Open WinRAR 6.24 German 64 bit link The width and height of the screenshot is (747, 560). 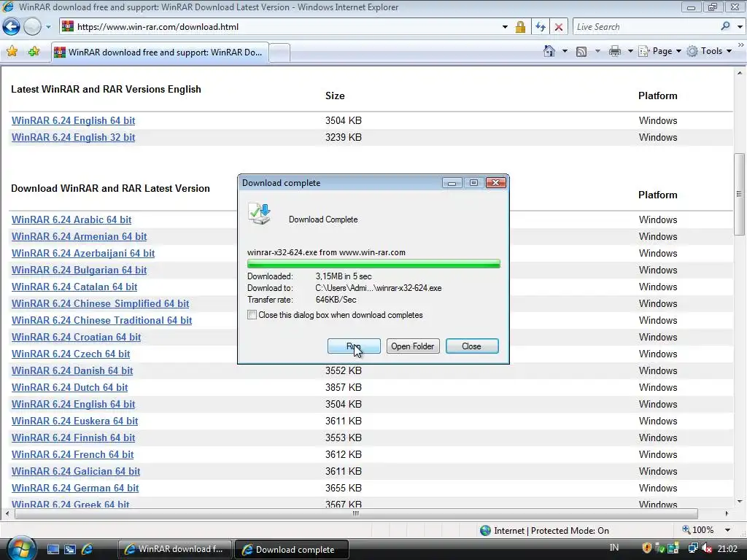coord(75,488)
